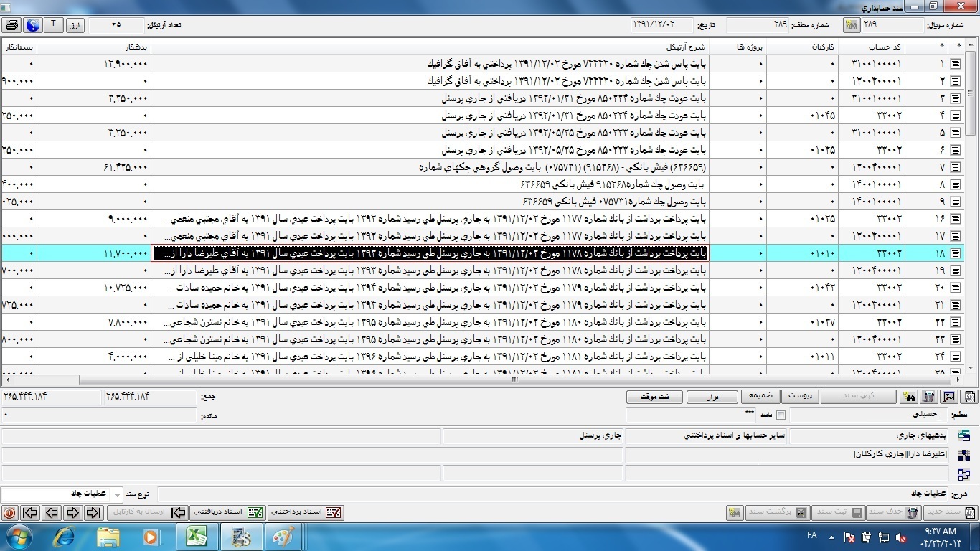Click the شرح description field containing عملیات چك
Screen dimensions: 980x551
point(545,494)
